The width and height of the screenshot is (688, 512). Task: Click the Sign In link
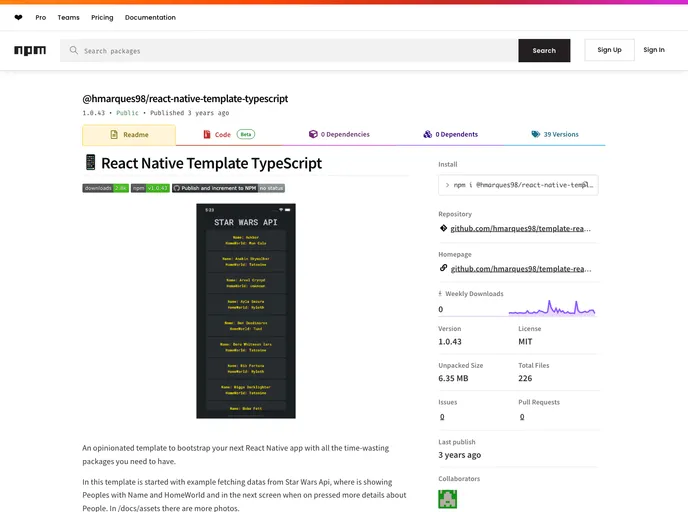coord(654,50)
